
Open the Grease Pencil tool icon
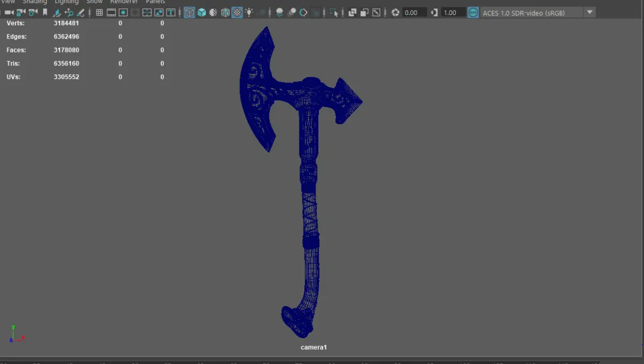coord(80,12)
